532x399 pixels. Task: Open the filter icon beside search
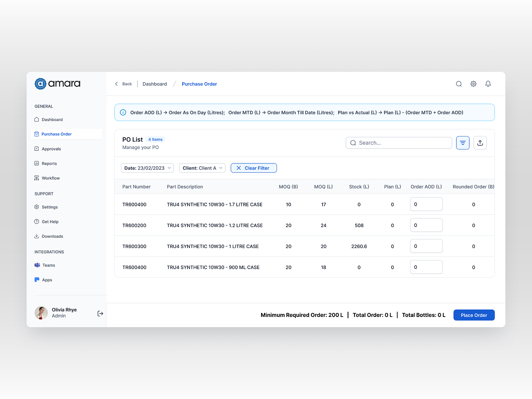click(463, 143)
